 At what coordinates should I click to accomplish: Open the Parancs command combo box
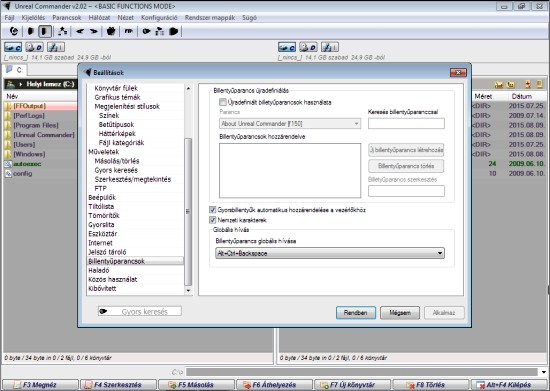coord(290,123)
